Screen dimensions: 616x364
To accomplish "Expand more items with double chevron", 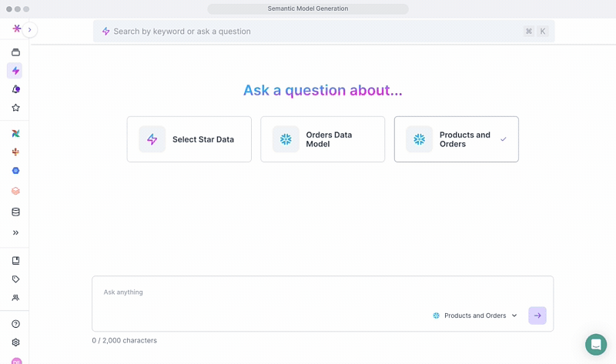I will click(15, 232).
